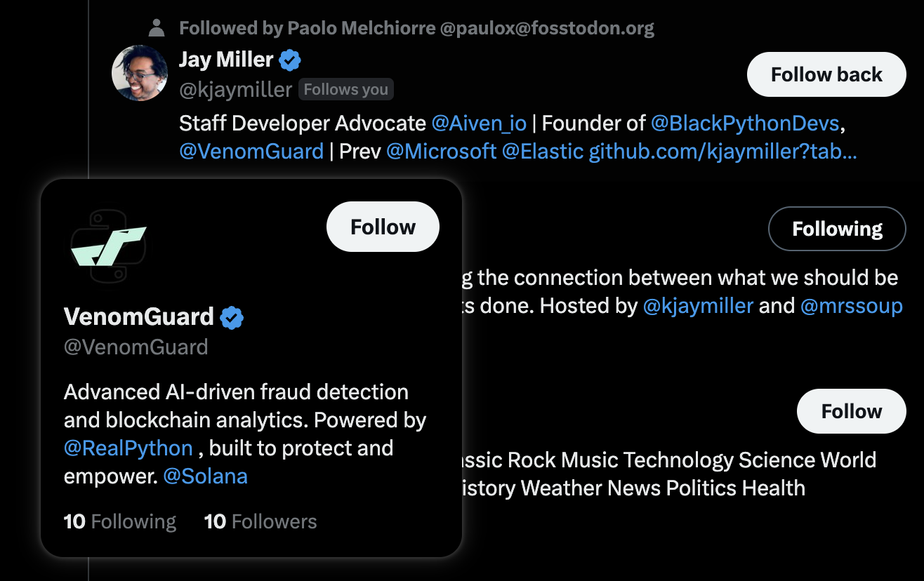Click the Follow back button for Jay Miller
This screenshot has width=924, height=581.
click(x=826, y=74)
